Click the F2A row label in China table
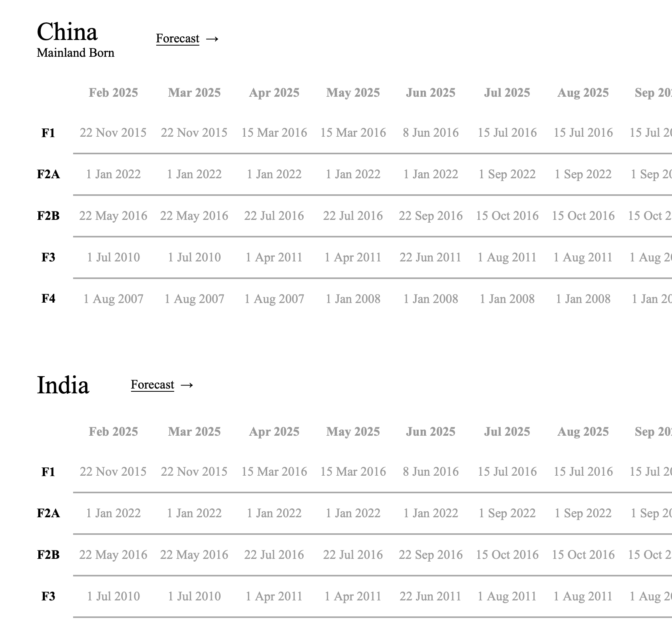672x626 pixels. click(48, 174)
